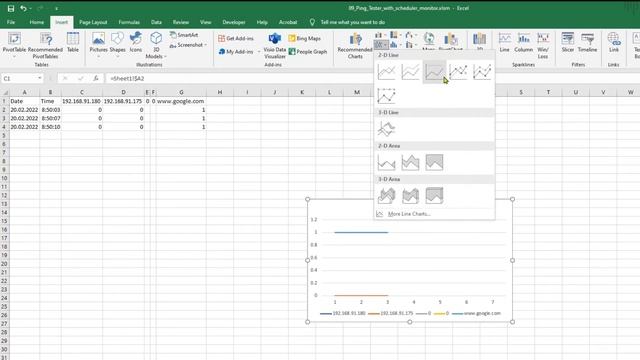Choose the 3-D Area chart
This screenshot has height=360, width=640.
click(387, 196)
